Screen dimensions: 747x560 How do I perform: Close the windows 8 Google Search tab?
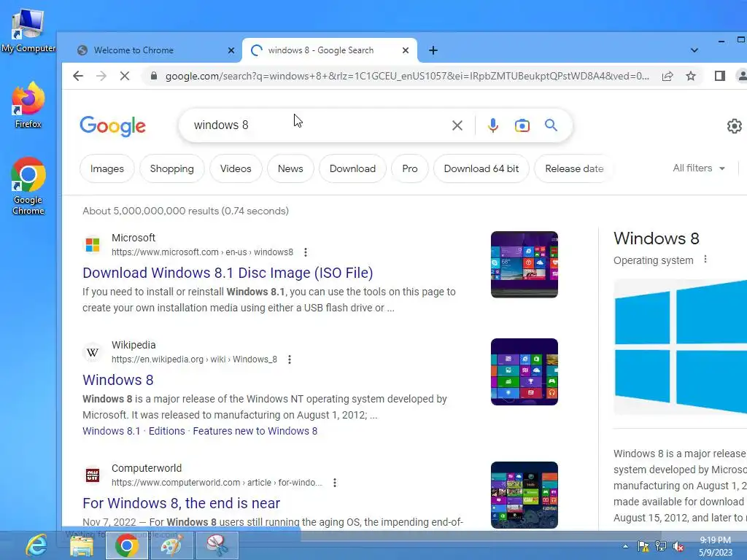click(406, 50)
